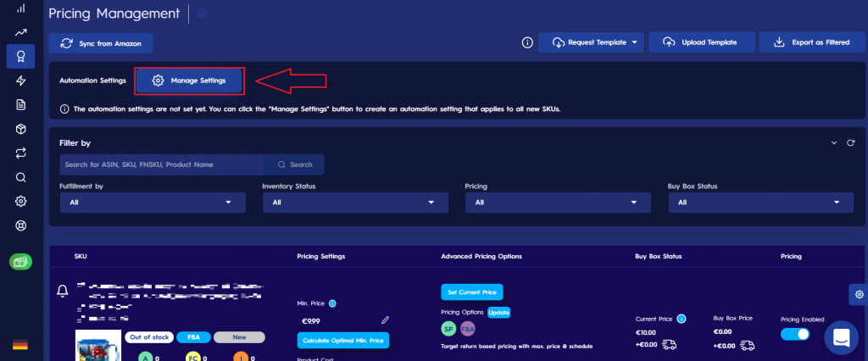Click the Out of stock tag
The image size is (868, 361).
(x=149, y=337)
